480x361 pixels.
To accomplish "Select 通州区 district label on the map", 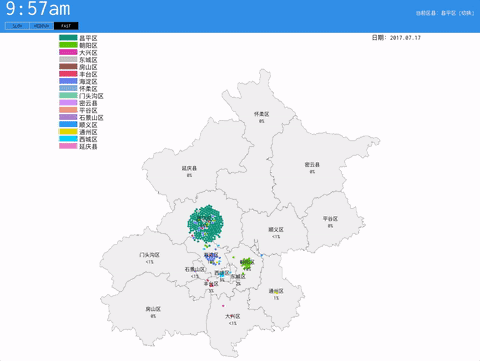I will click(x=276, y=291).
